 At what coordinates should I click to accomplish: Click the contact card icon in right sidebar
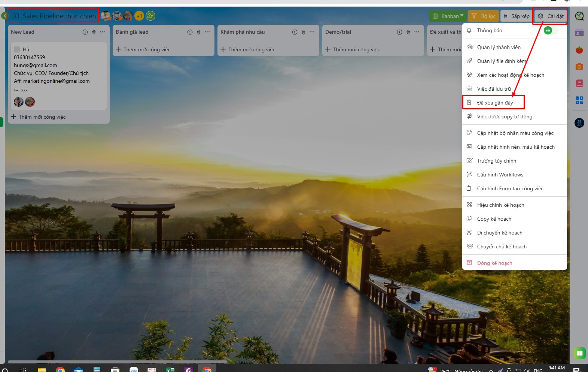[579, 33]
